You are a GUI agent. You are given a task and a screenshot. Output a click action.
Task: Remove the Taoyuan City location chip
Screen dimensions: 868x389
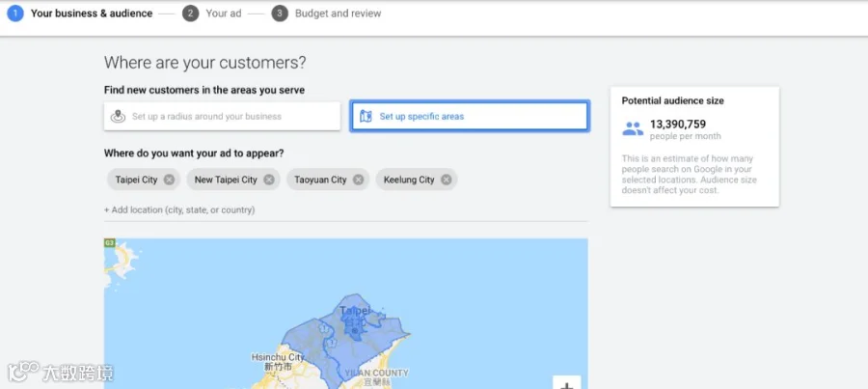[x=358, y=180]
